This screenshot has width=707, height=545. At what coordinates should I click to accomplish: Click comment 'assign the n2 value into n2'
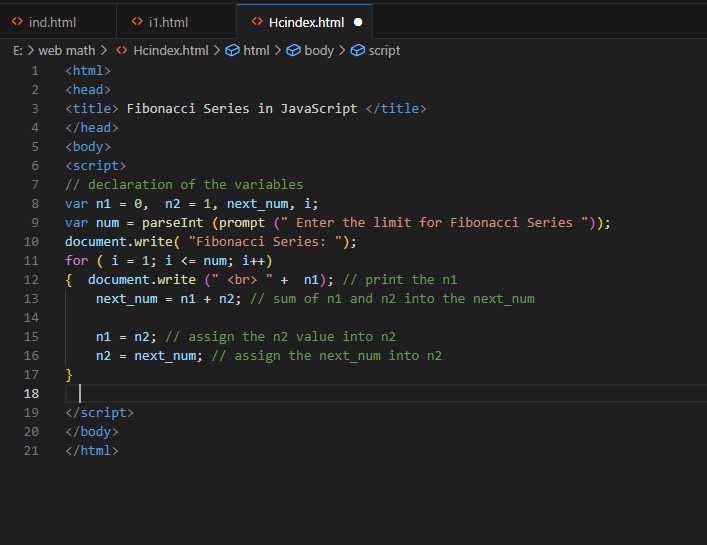coord(292,337)
